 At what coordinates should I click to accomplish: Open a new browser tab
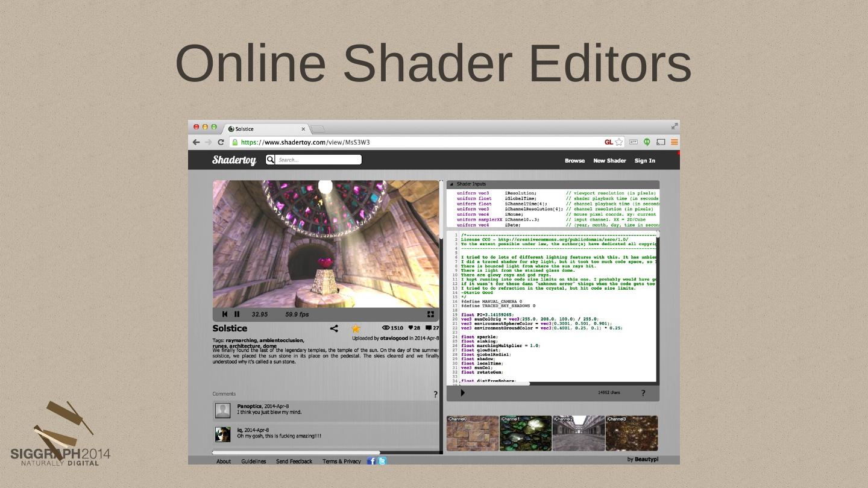[x=318, y=129]
